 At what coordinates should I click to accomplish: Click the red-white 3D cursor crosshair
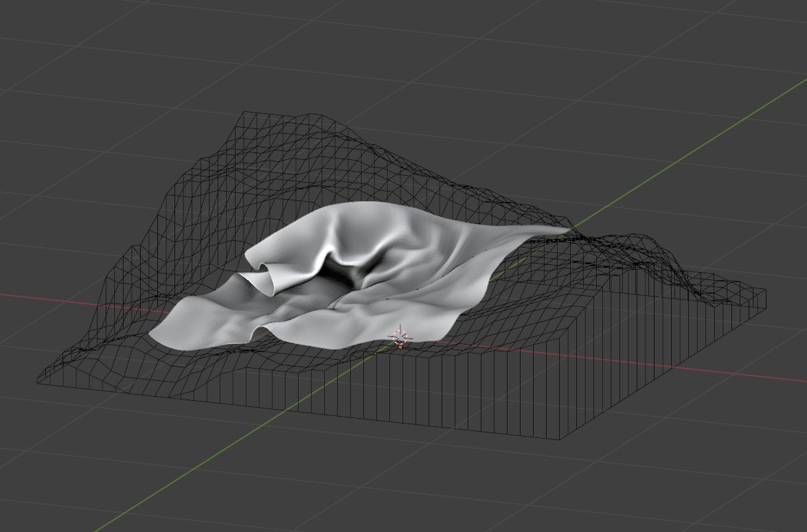400,336
